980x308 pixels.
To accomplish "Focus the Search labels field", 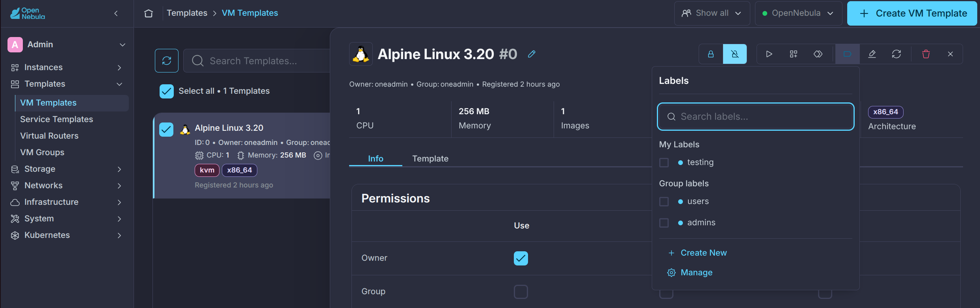I will click(756, 117).
